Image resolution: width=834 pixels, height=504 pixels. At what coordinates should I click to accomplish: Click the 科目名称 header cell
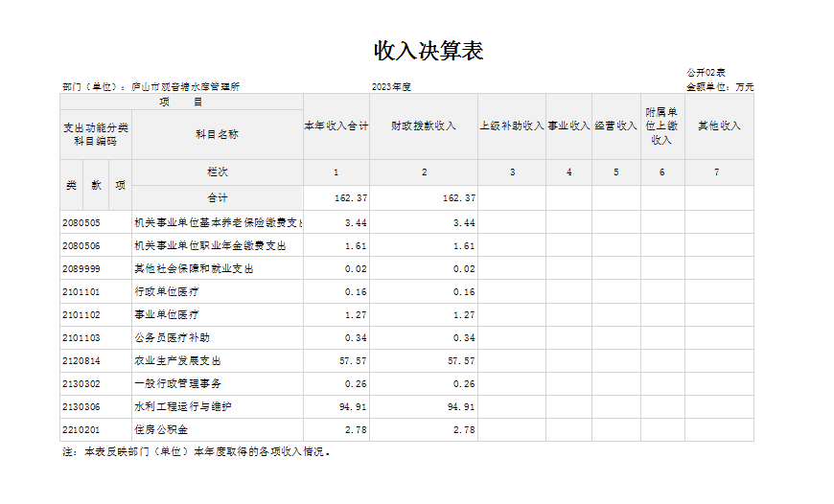[x=217, y=134]
